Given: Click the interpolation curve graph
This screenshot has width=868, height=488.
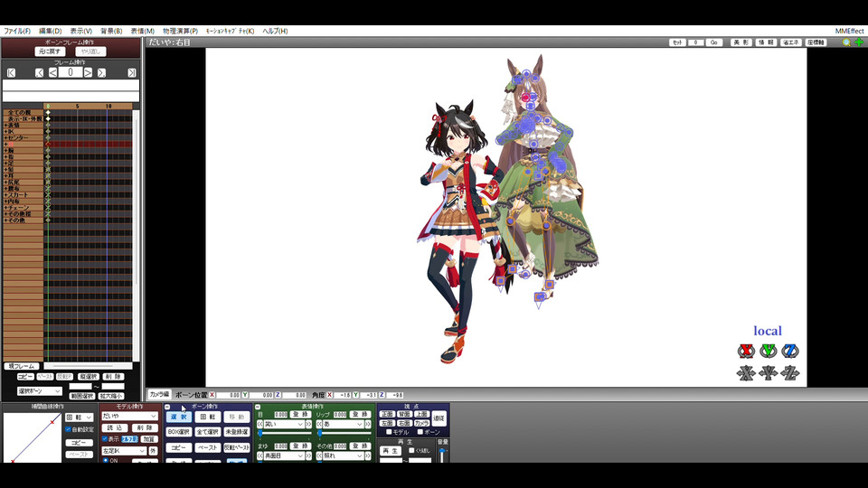Looking at the screenshot, I should click(32, 437).
